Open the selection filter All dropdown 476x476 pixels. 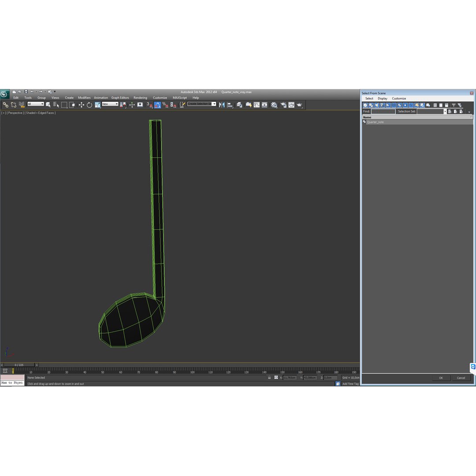click(36, 104)
